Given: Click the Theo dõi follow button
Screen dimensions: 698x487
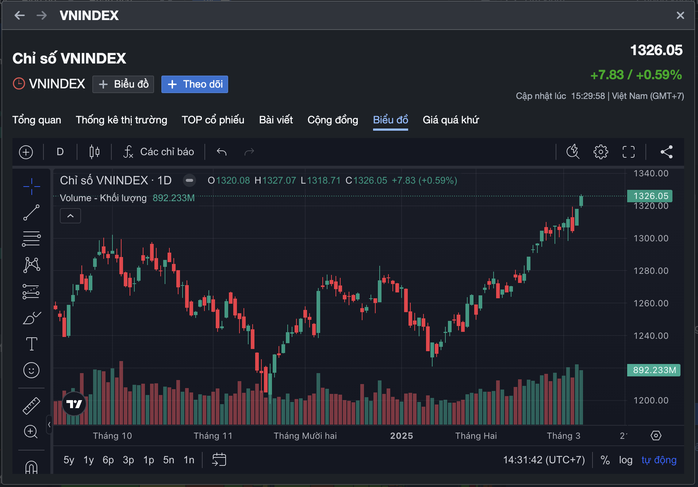Looking at the screenshot, I should (x=195, y=84).
